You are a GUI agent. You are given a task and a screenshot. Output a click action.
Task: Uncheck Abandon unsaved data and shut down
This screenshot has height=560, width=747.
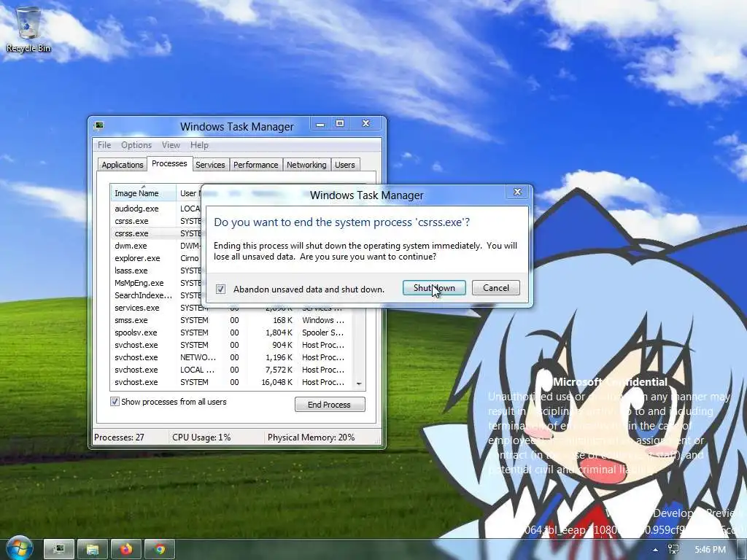pyautogui.click(x=220, y=289)
